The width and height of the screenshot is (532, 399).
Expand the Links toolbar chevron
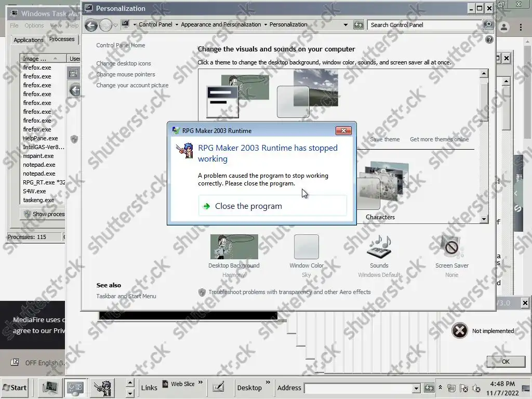tap(200, 383)
